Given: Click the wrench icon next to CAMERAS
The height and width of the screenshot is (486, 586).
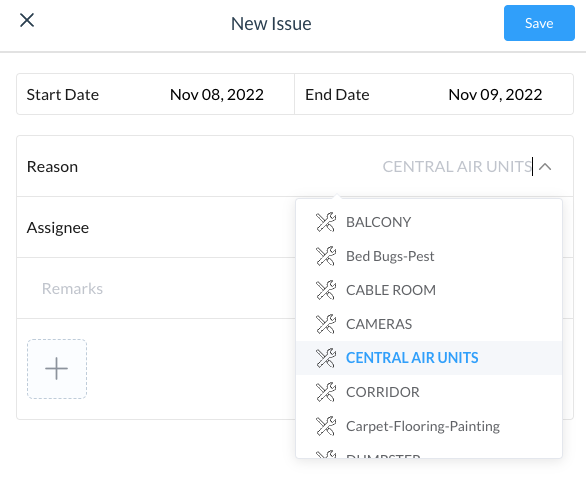Looking at the screenshot, I should 326,324.
